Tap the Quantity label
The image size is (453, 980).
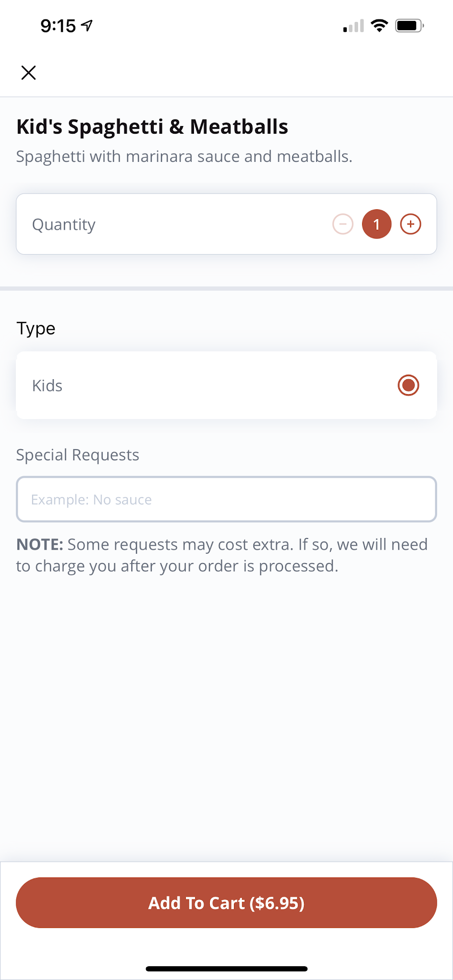click(x=64, y=225)
